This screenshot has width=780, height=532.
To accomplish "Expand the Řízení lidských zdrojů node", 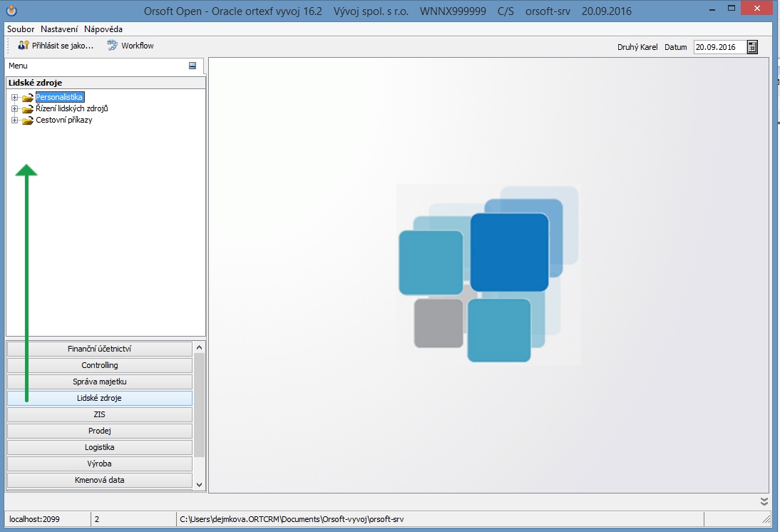I will [x=14, y=109].
